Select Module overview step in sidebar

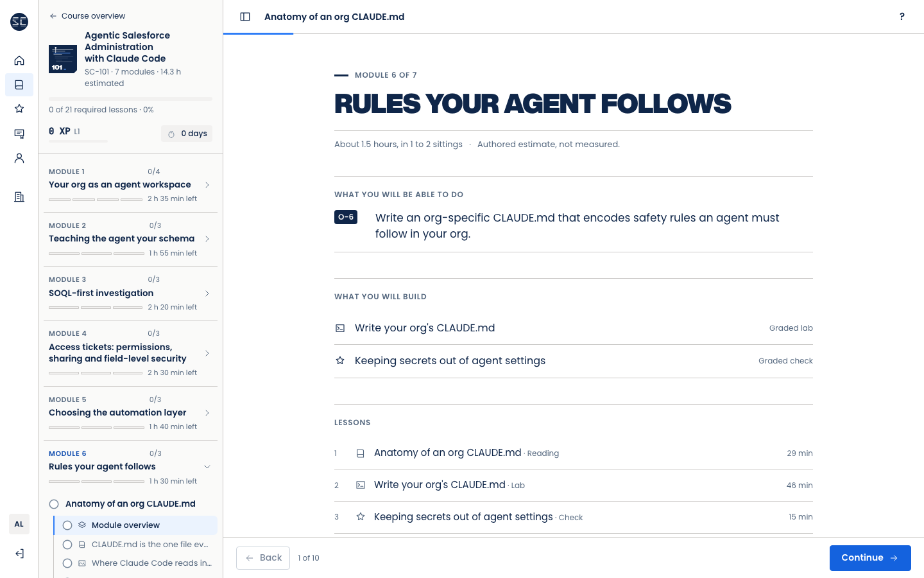tap(136, 525)
